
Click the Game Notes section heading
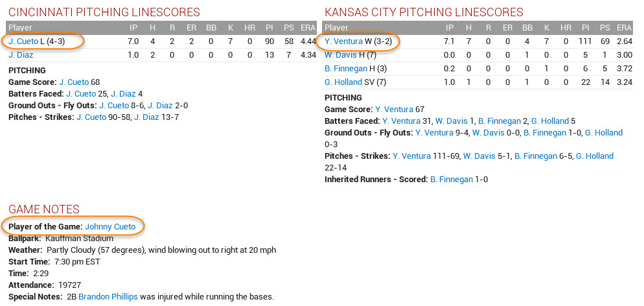click(43, 209)
